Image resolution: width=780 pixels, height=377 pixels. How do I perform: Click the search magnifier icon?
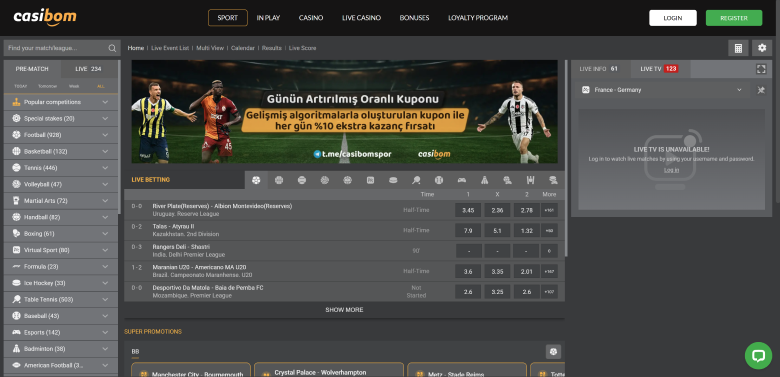click(x=112, y=48)
